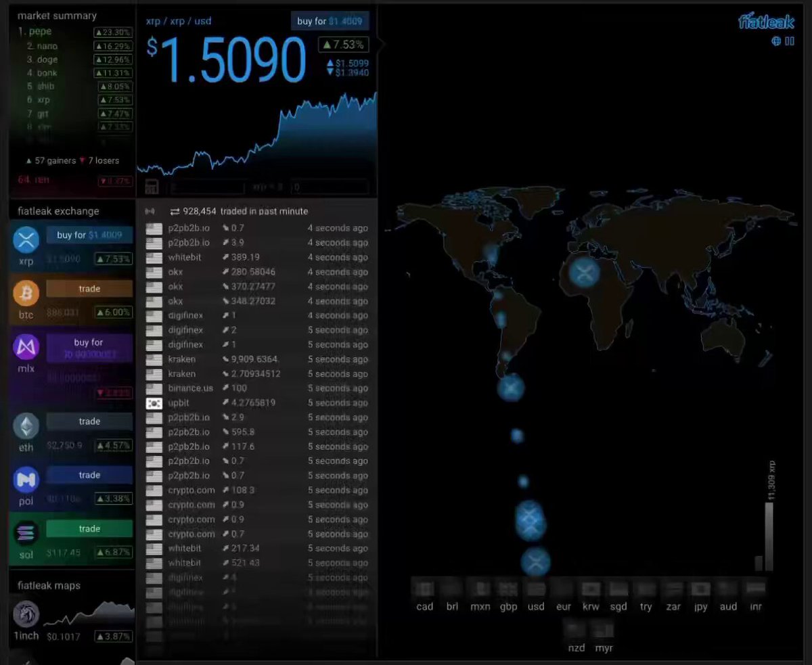Image resolution: width=812 pixels, height=665 pixels.
Task: Select the myr currency flag
Action: (x=604, y=630)
